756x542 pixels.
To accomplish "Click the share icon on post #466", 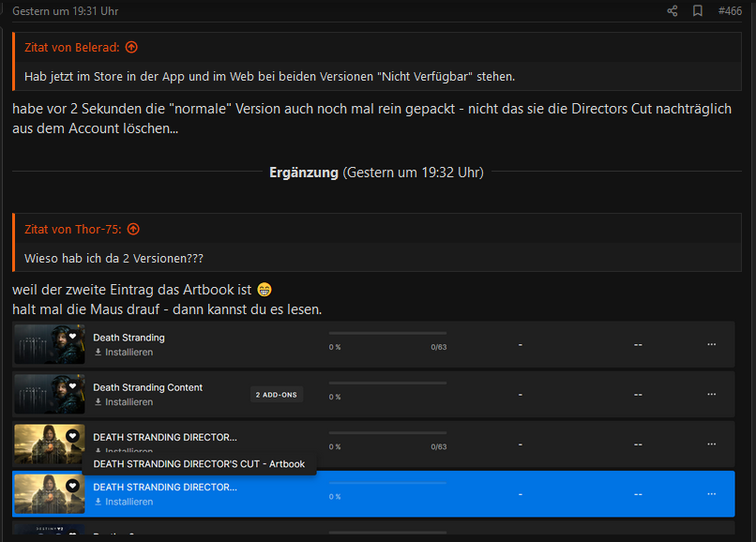I will pyautogui.click(x=673, y=11).
